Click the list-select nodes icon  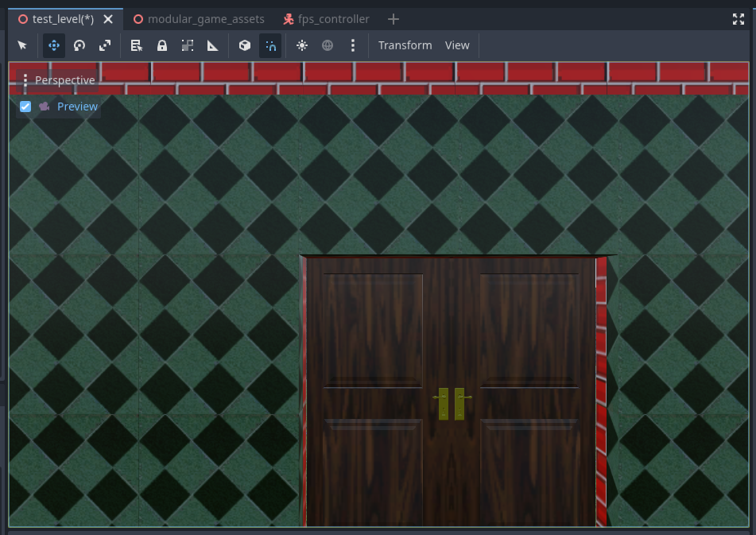(137, 45)
